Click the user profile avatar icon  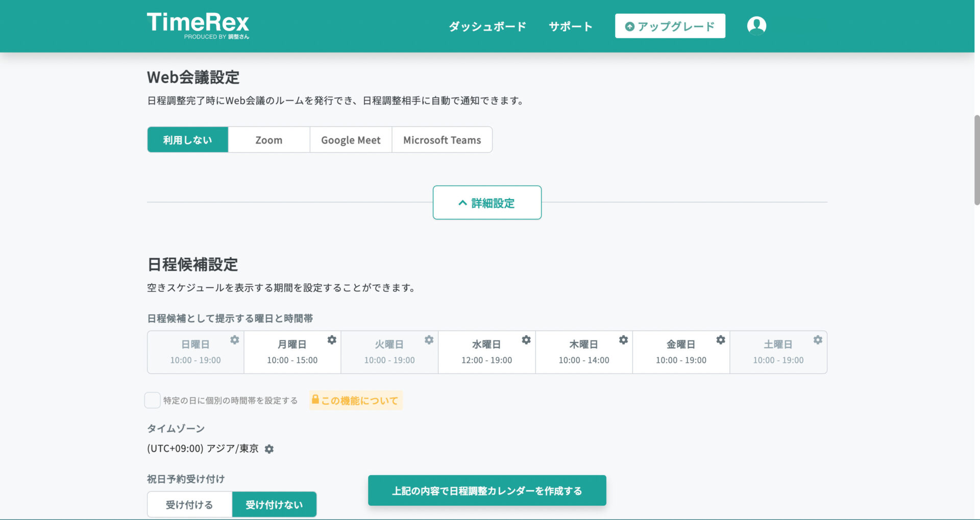pos(757,26)
